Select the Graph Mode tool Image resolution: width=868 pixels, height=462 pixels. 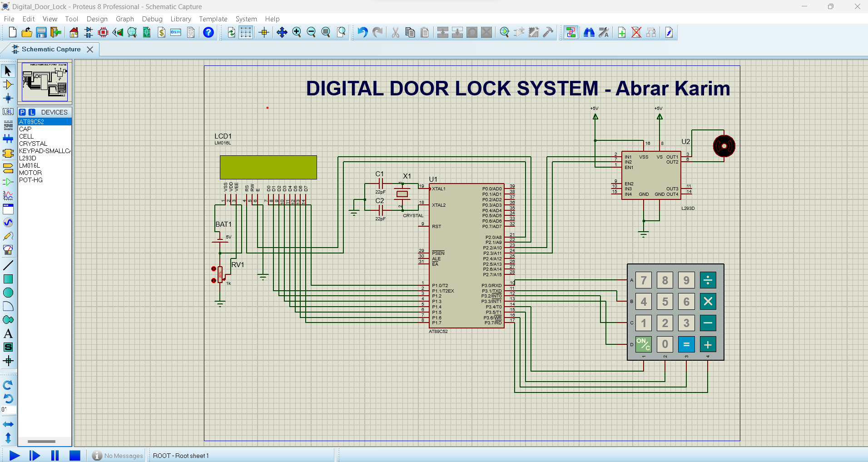coord(8,194)
